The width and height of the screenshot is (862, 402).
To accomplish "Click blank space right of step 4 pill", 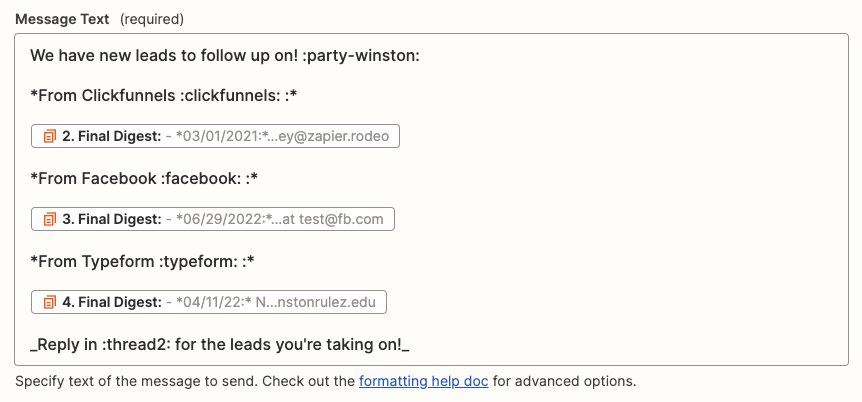I will point(600,302).
